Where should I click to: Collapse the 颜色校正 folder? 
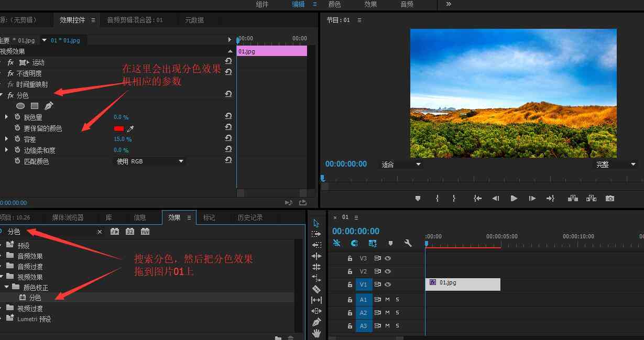click(6, 287)
